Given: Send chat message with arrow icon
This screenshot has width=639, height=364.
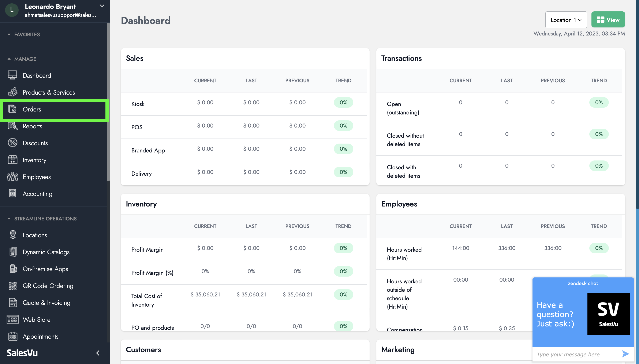Looking at the screenshot, I should coord(625,354).
